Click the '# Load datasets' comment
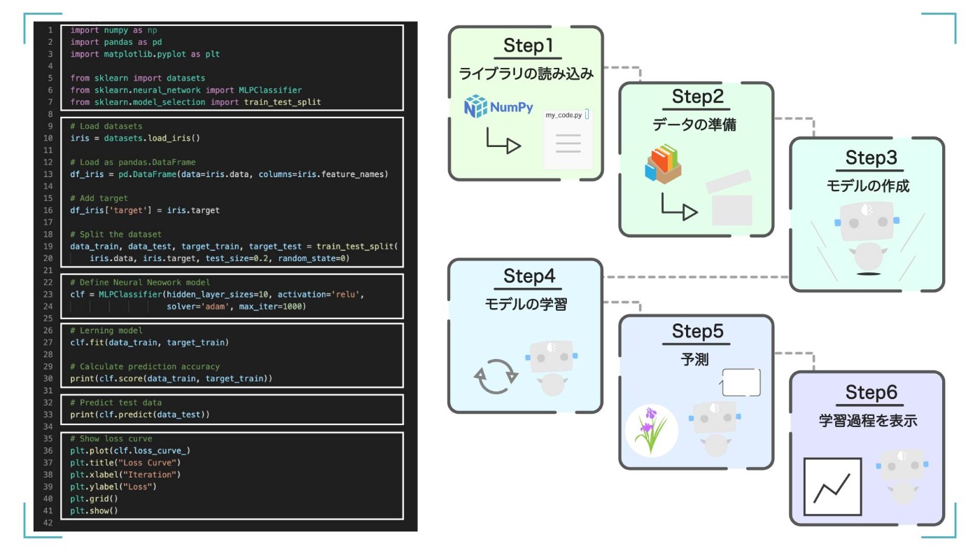 pyautogui.click(x=106, y=126)
